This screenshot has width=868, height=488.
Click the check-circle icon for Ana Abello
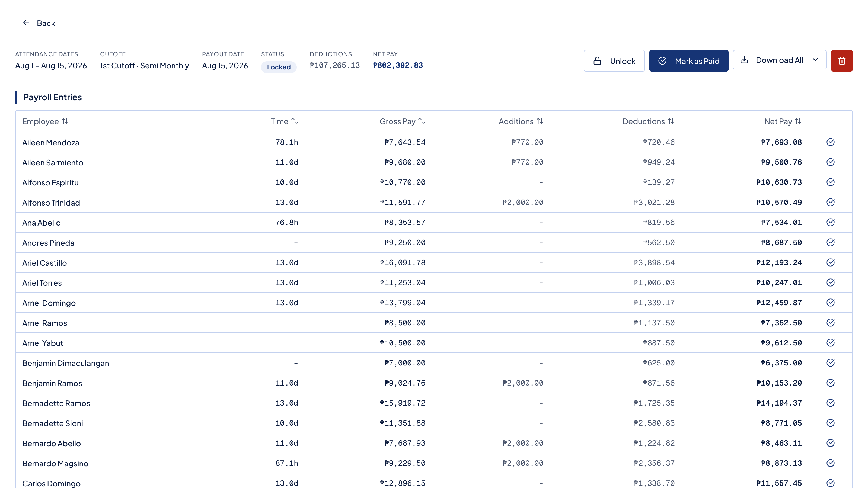[830, 222]
